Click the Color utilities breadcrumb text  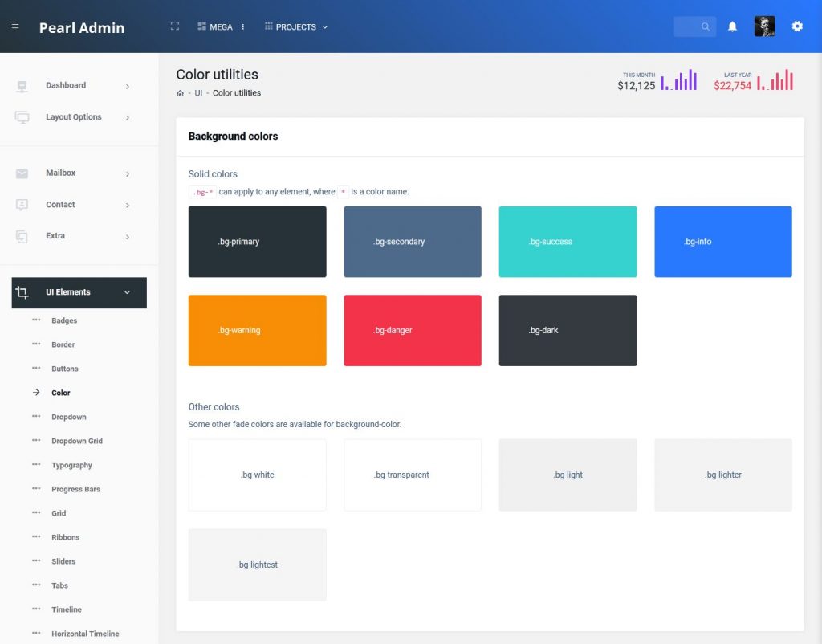pos(237,93)
